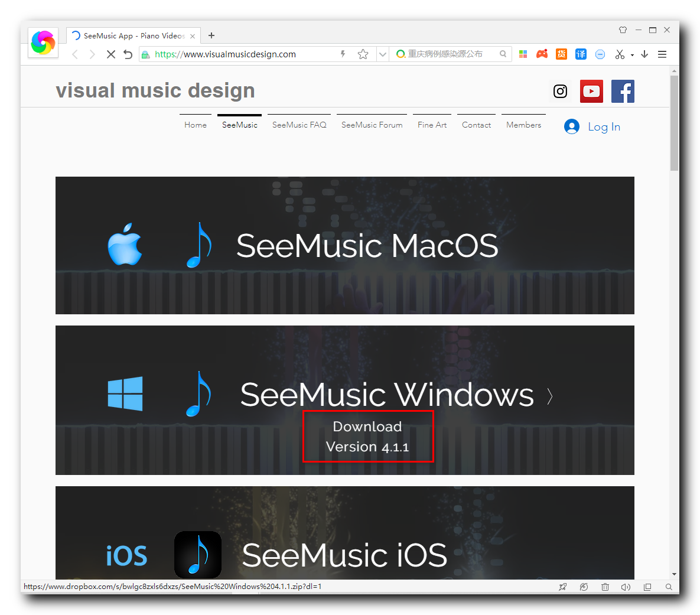700x615 pixels.
Task: Download SeeMusic Windows Version 4.1.1
Action: tap(368, 436)
